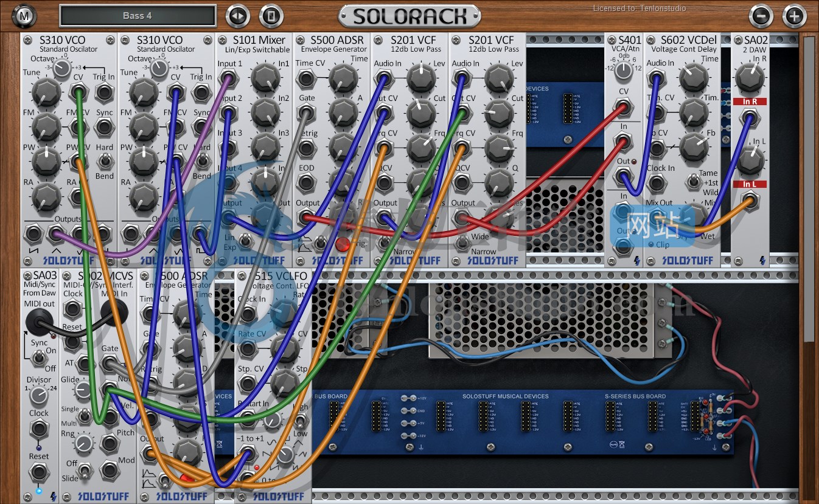The image size is (819, 504).
Task: Click the Tune knob on left S310 VCO
Action: 46,92
